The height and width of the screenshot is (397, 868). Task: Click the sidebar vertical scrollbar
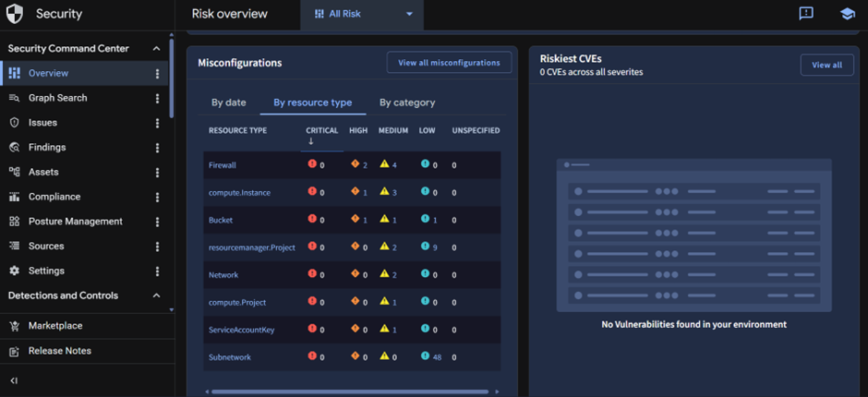(x=172, y=78)
